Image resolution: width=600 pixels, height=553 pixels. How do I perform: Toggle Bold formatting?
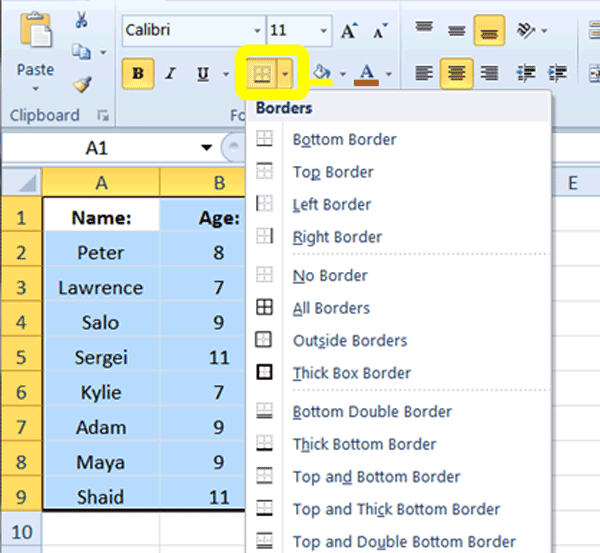tap(138, 73)
